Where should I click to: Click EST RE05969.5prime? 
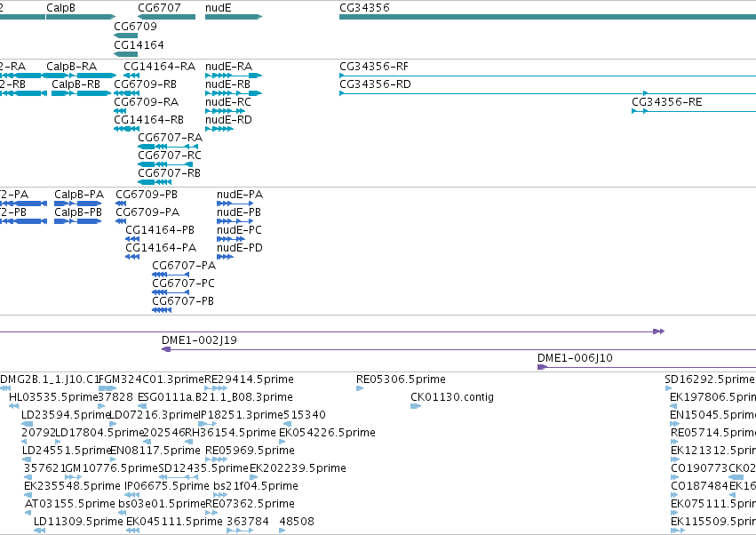216,459
